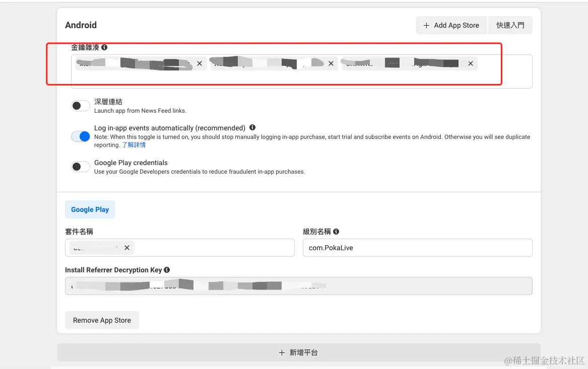Show info icon beside Log in-app events

(252, 127)
